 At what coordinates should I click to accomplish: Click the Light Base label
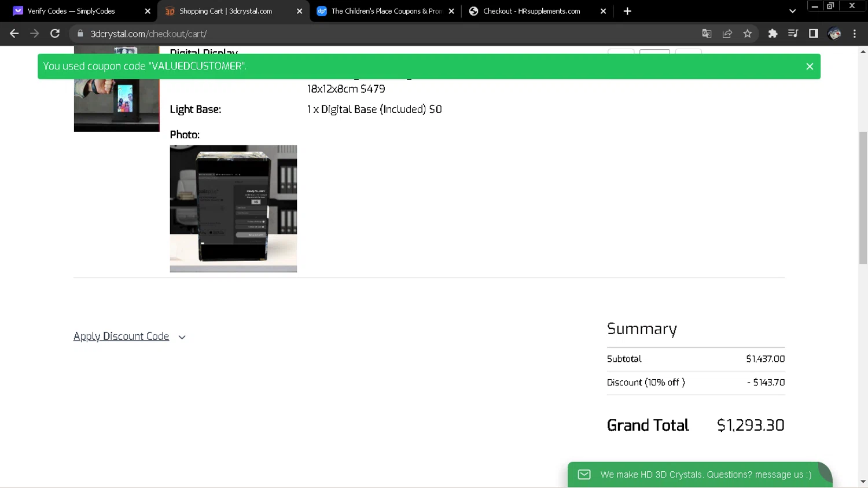click(x=196, y=109)
